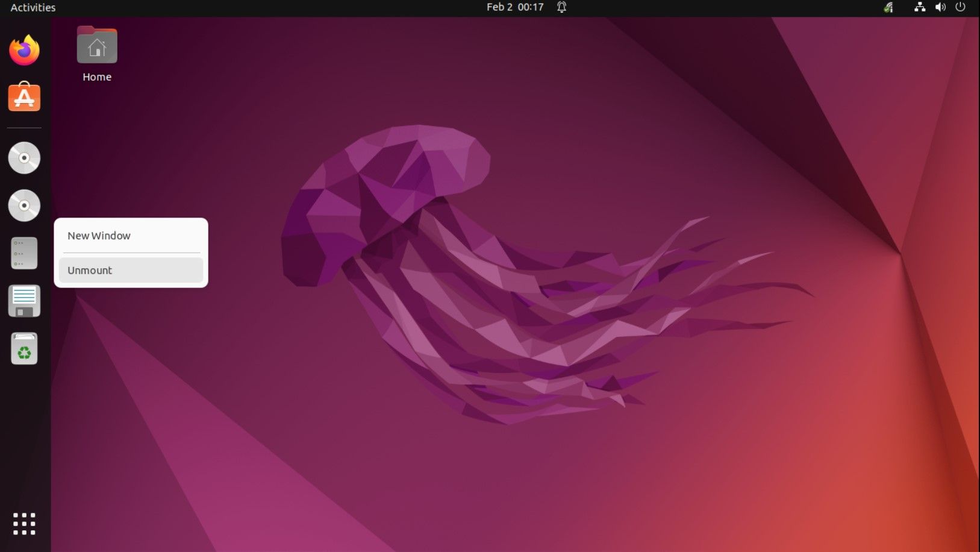Open the upper optical disc in dock

[24, 158]
